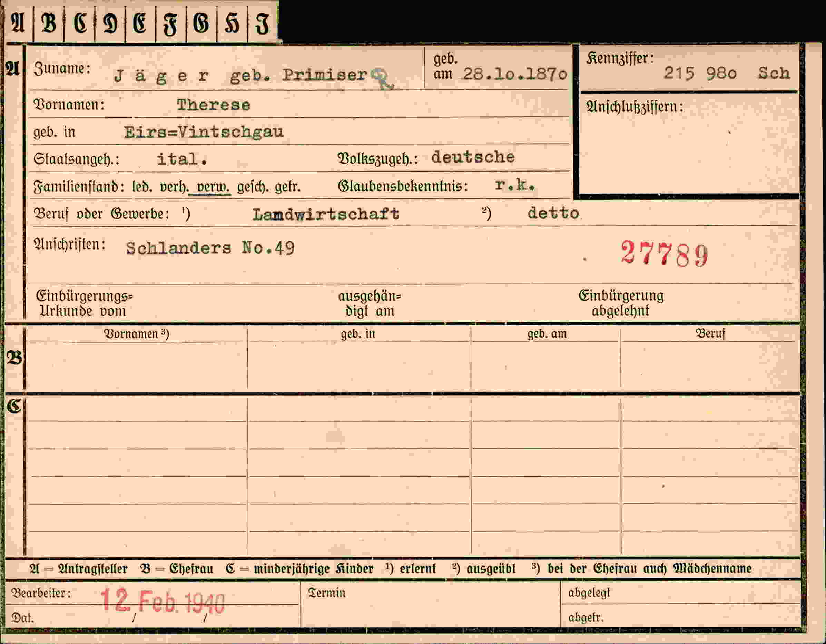The height and width of the screenshot is (644, 826).
Task: Click the ethnicity value 'deutsche'
Action: tap(473, 157)
